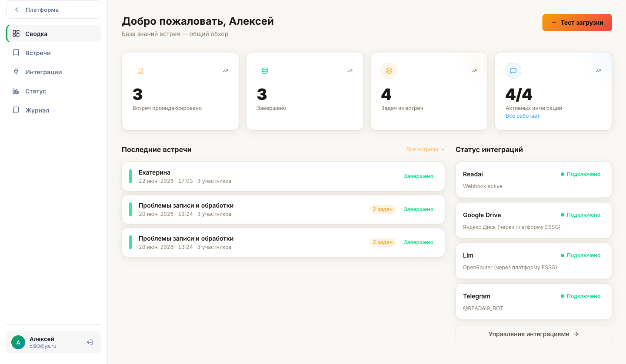Select Статус in the sidebar menu
Viewport: 626px width, 364px height.
click(53, 91)
